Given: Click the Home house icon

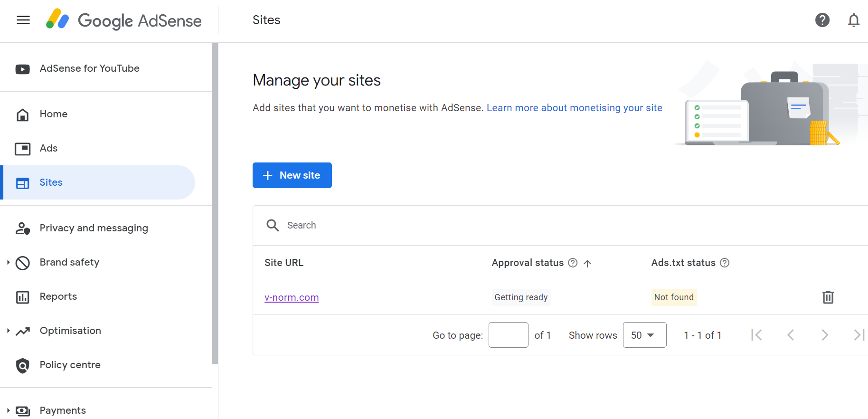Looking at the screenshot, I should point(22,114).
